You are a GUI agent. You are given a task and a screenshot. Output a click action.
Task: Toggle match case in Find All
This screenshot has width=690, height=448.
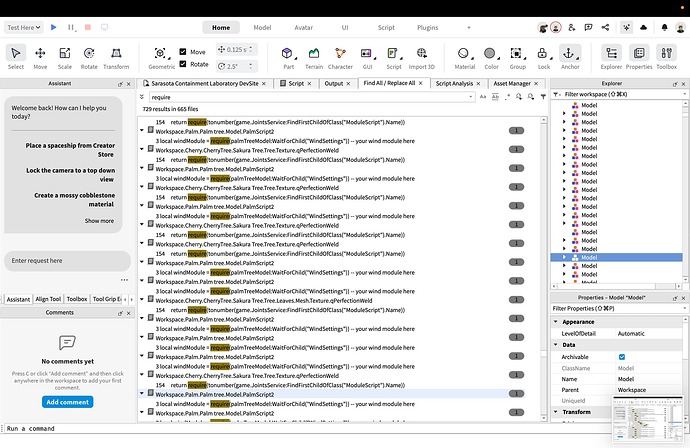click(483, 96)
